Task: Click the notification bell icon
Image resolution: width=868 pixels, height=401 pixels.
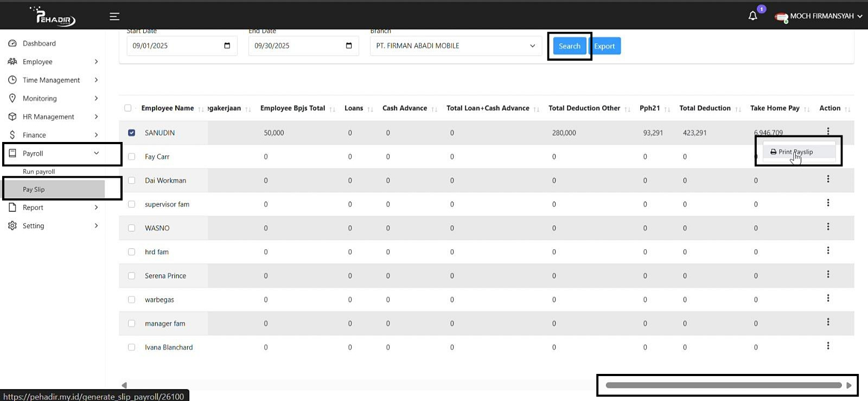Action: coord(752,16)
